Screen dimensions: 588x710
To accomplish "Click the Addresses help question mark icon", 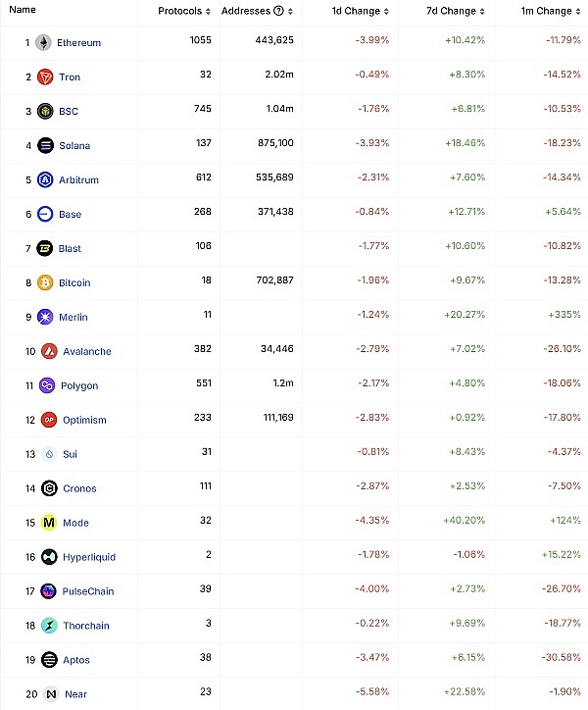I will pyautogui.click(x=279, y=12).
